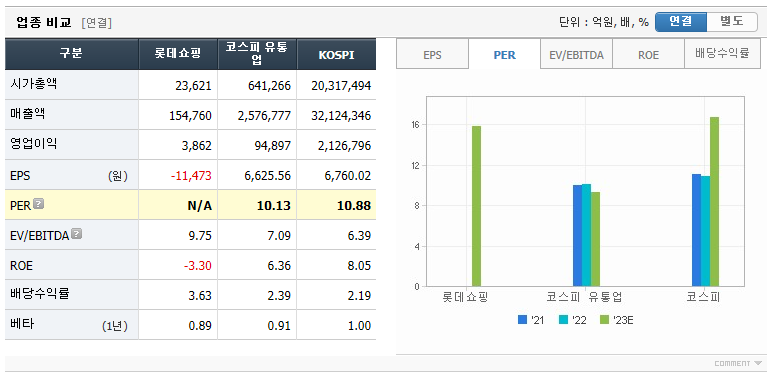Click the 롯데쇼핑 column header
The width and height of the screenshot is (773, 379).
178,54
